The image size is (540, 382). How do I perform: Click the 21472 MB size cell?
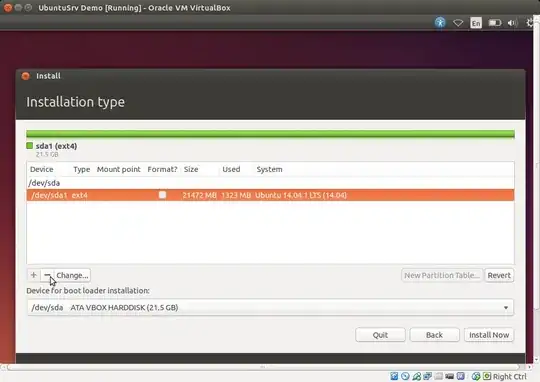click(x=199, y=195)
